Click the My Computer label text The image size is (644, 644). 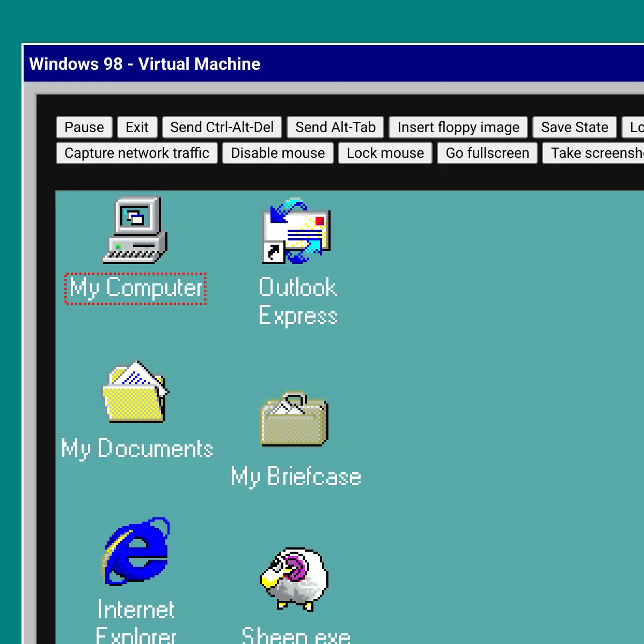coord(136,289)
